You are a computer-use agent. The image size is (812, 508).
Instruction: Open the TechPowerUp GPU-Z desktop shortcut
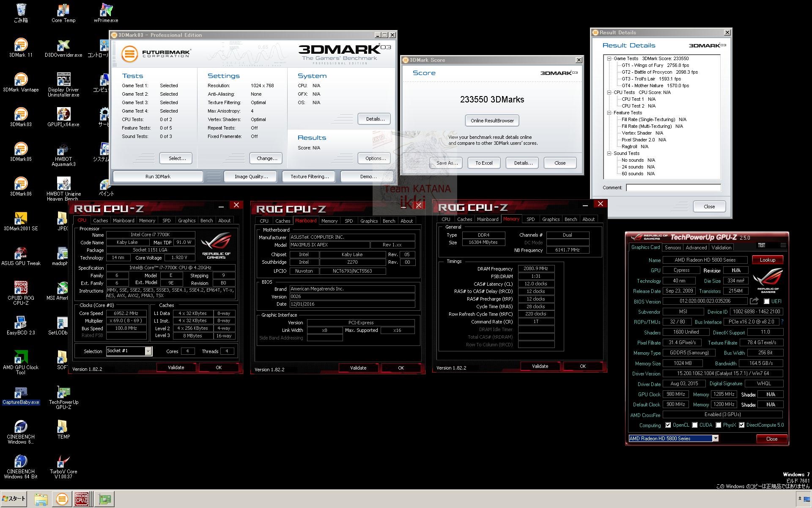(63, 397)
